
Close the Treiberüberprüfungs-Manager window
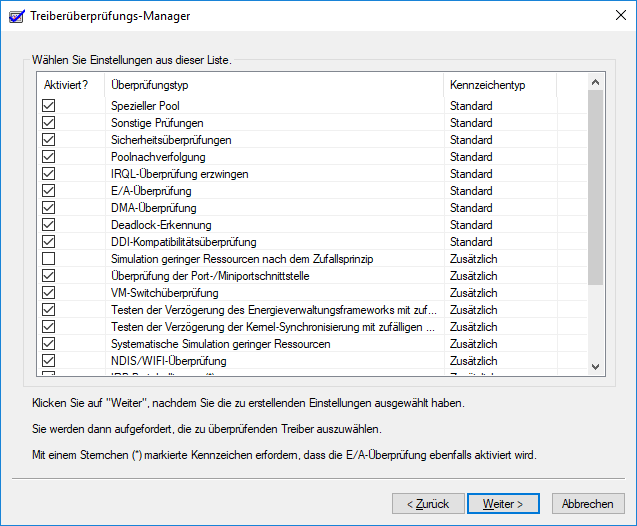pos(613,16)
